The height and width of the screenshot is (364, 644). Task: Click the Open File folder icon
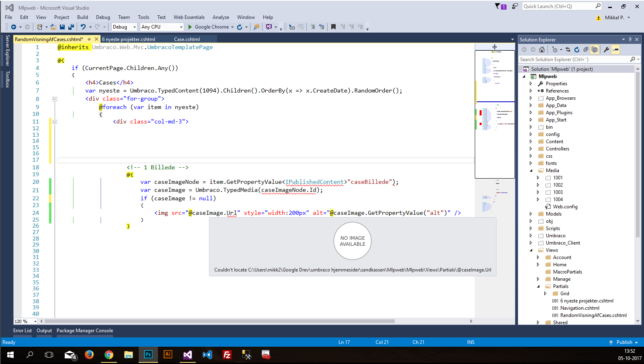[53, 27]
